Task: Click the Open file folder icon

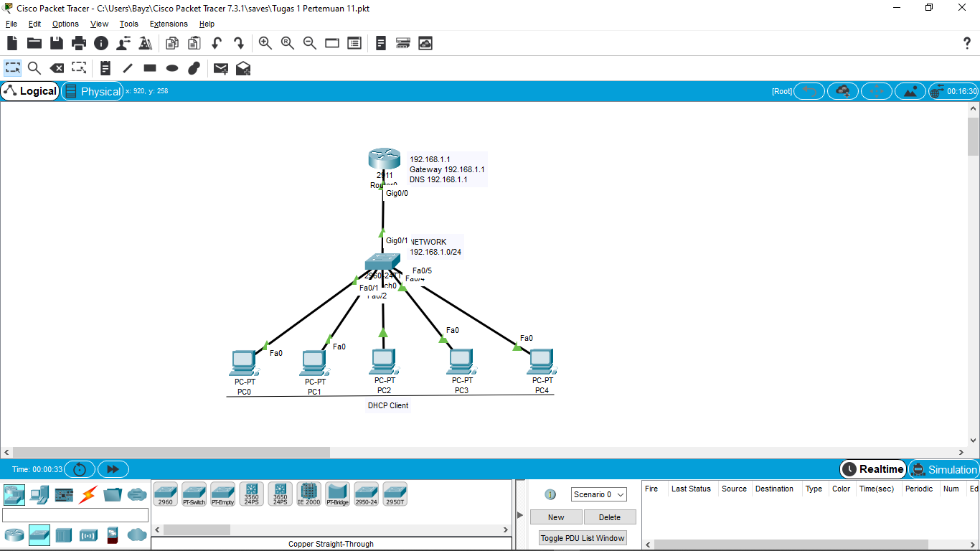Action: coord(34,43)
